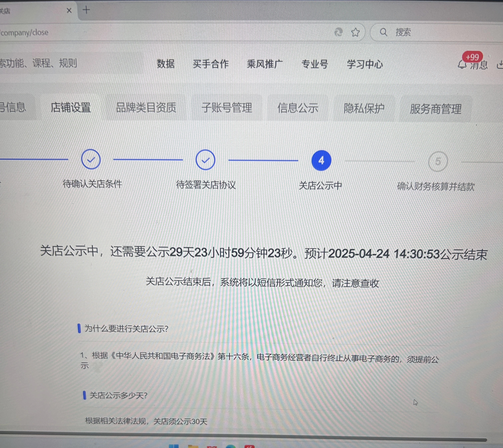Click step 5 circle 确认财务核算并结款
503x448 pixels.
coord(437,162)
